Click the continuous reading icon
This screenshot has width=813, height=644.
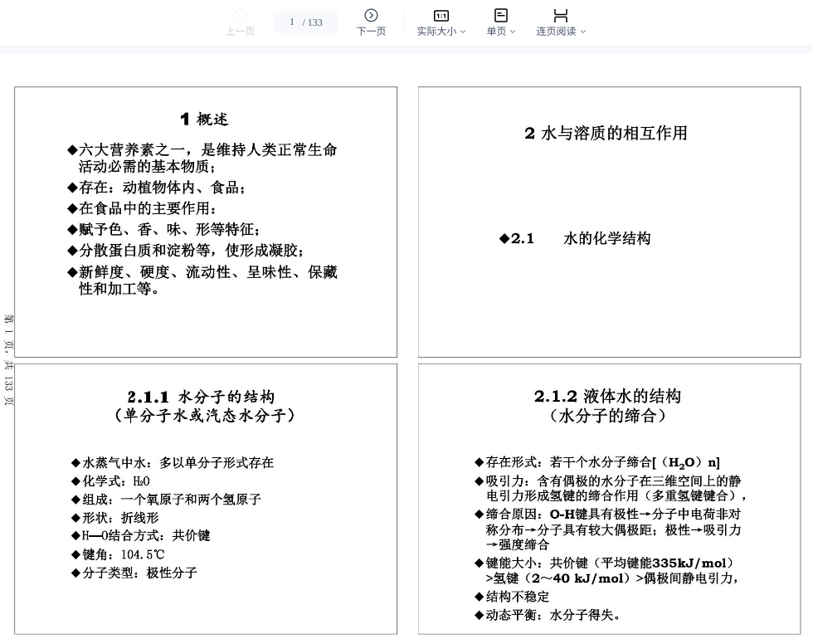point(561,15)
